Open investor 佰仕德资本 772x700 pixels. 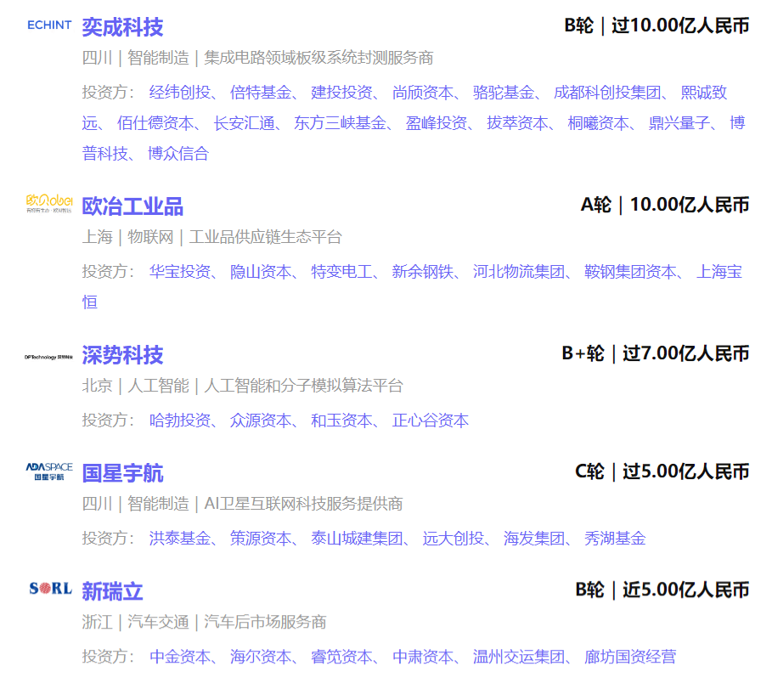coord(155,123)
